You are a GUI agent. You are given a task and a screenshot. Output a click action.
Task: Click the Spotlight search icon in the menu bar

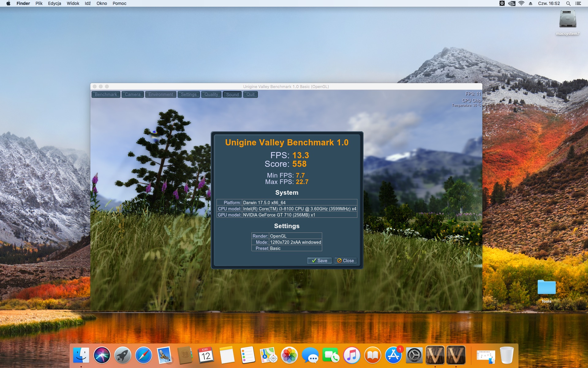[x=568, y=3]
